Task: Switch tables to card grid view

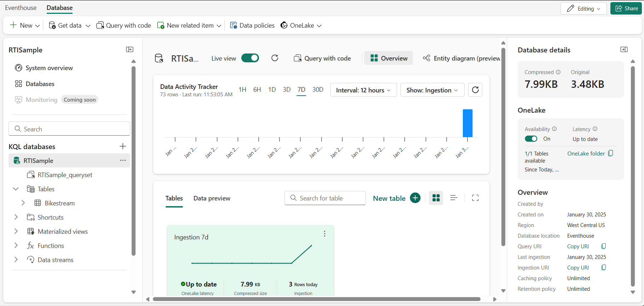Action: (x=436, y=198)
